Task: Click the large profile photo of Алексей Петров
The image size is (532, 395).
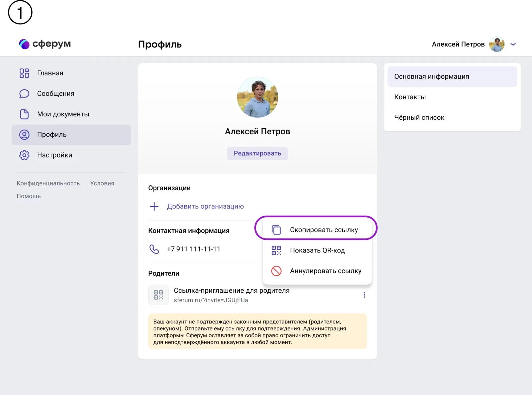Action: pos(257,97)
